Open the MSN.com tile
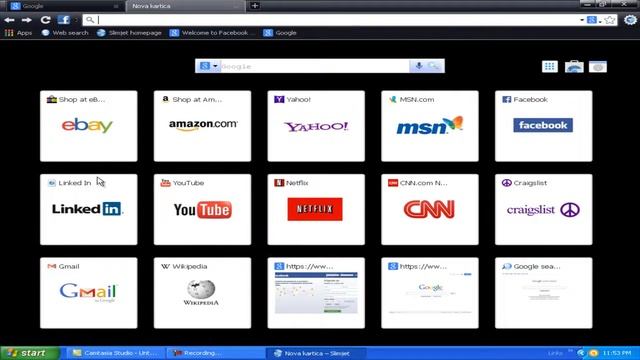Image resolution: width=640 pixels, height=360 pixels. (x=430, y=126)
